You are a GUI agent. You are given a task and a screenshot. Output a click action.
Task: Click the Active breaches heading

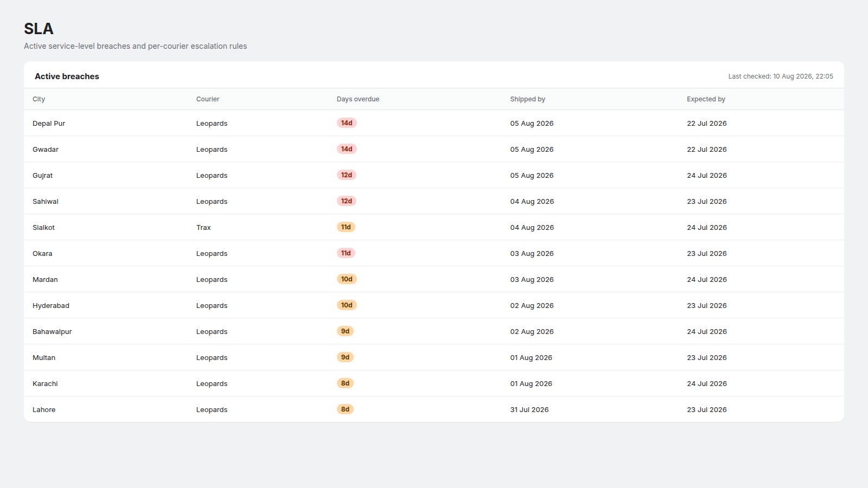point(67,76)
